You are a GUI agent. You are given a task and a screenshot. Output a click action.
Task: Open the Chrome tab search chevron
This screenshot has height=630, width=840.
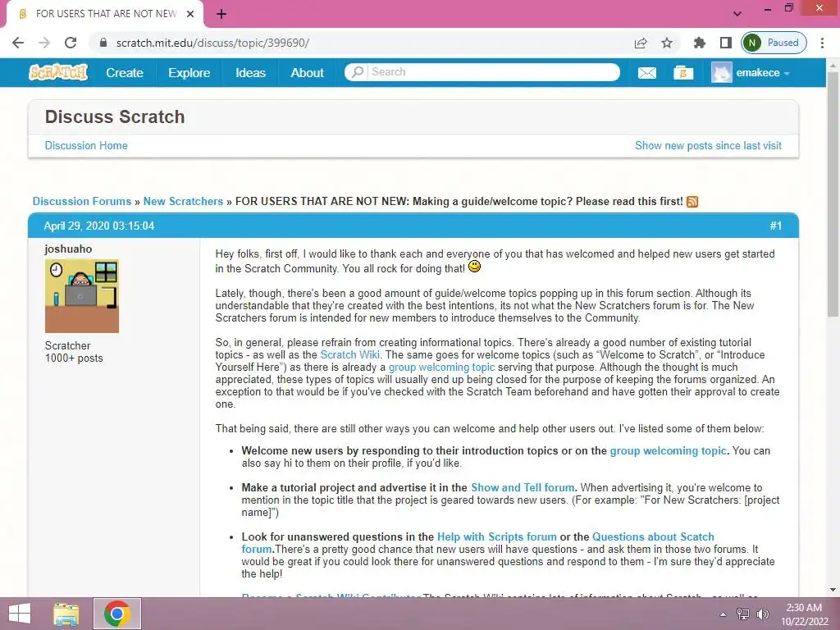(737, 14)
